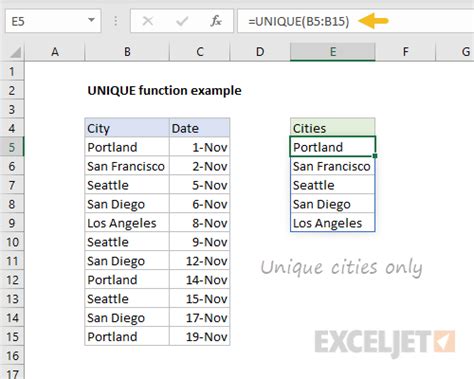The height and width of the screenshot is (379, 474).
Task: Select San Francisco in City column
Action: click(x=127, y=166)
